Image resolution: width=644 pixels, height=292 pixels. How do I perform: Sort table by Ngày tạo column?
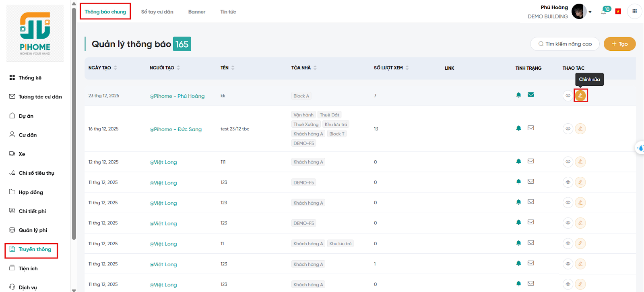click(116, 68)
